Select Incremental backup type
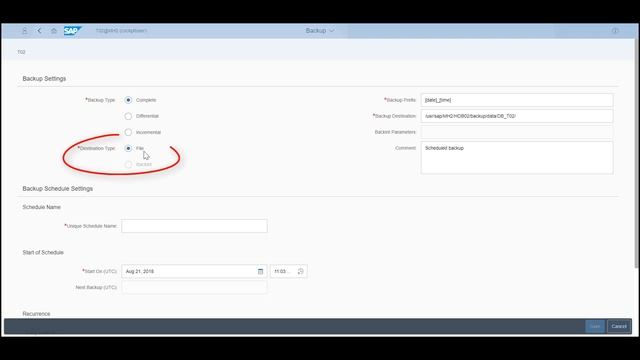This screenshot has width=640, height=360. click(128, 132)
